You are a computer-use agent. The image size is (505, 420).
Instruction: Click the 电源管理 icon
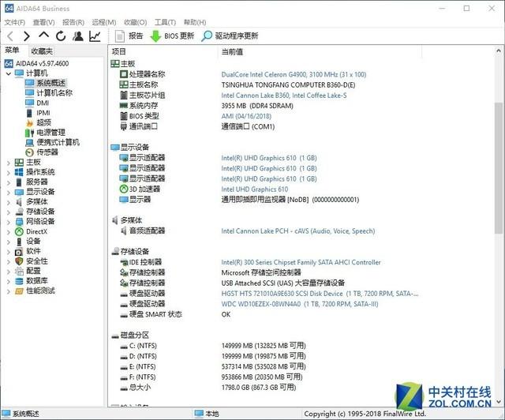pyautogui.click(x=30, y=133)
